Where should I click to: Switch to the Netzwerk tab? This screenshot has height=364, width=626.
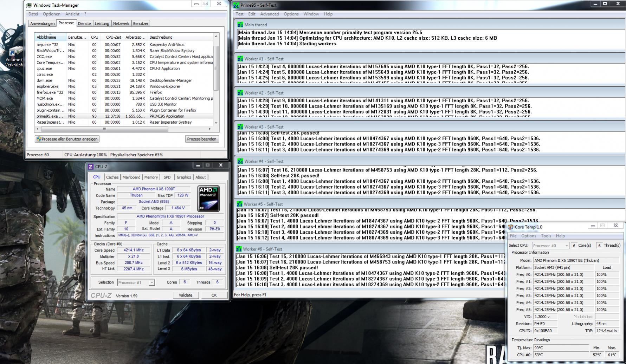[121, 24]
